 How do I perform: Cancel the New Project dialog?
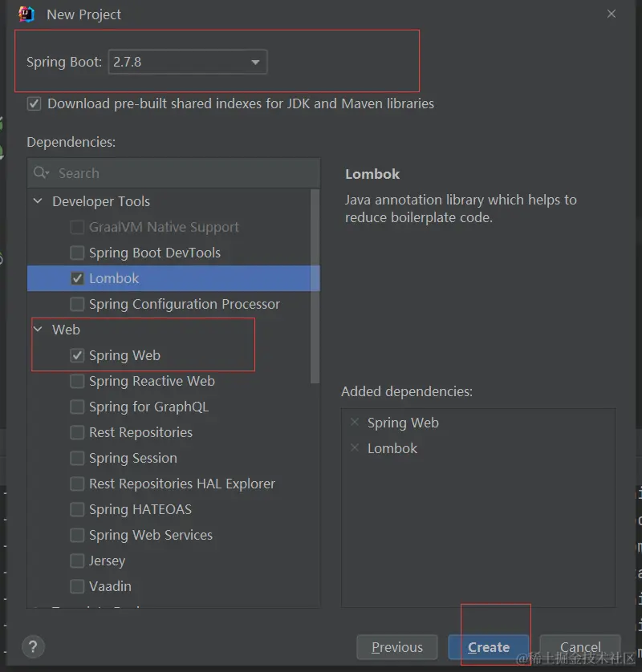(580, 647)
